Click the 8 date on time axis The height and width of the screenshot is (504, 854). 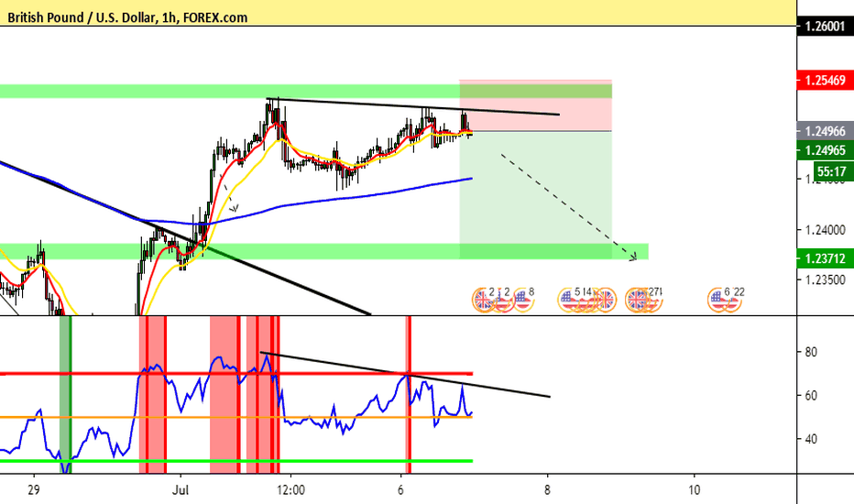(x=547, y=490)
